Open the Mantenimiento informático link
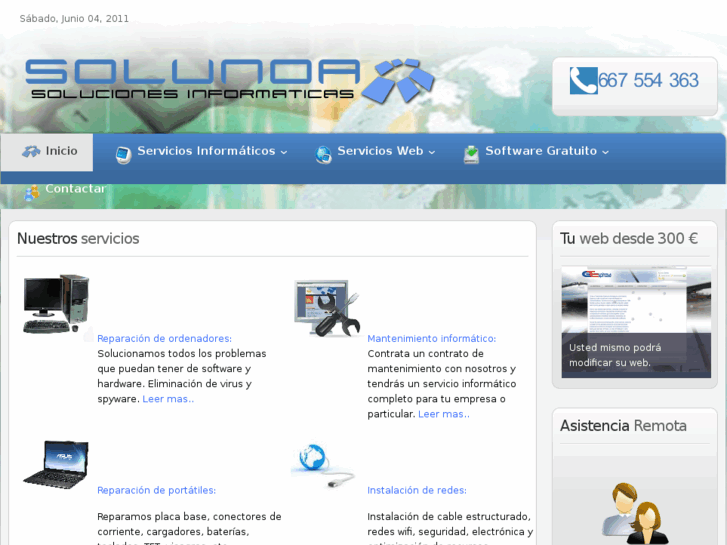The width and height of the screenshot is (727, 545). coord(432,339)
